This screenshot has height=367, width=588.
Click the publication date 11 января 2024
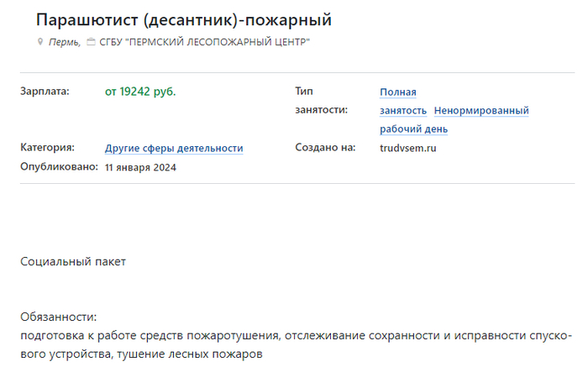click(x=140, y=167)
